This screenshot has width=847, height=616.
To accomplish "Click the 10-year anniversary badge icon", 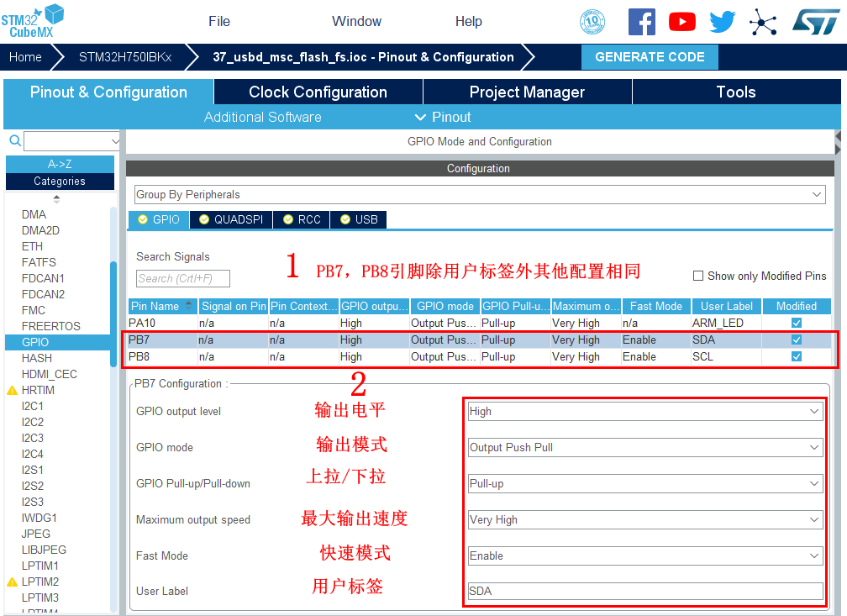I will pyautogui.click(x=592, y=22).
